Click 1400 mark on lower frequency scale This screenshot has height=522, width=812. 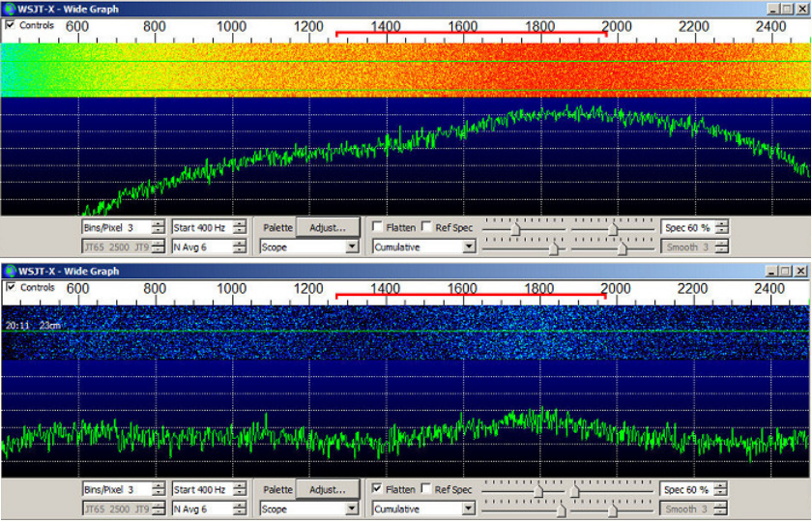coord(385,289)
